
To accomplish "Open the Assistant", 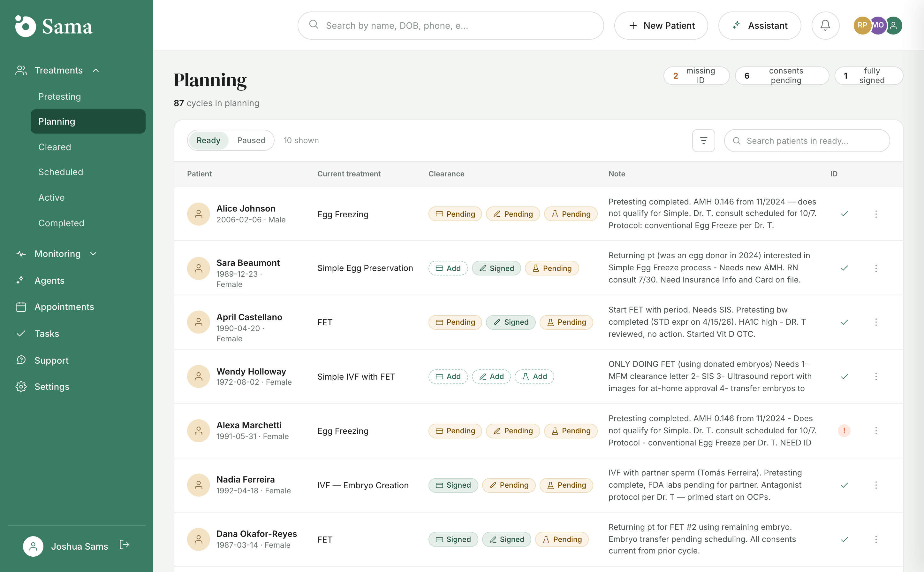I will pos(760,25).
